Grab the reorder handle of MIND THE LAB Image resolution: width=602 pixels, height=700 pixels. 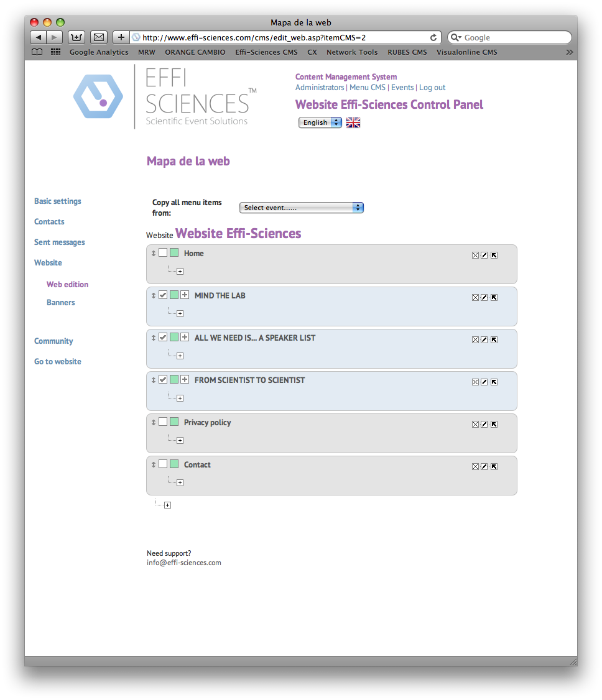[x=153, y=295]
